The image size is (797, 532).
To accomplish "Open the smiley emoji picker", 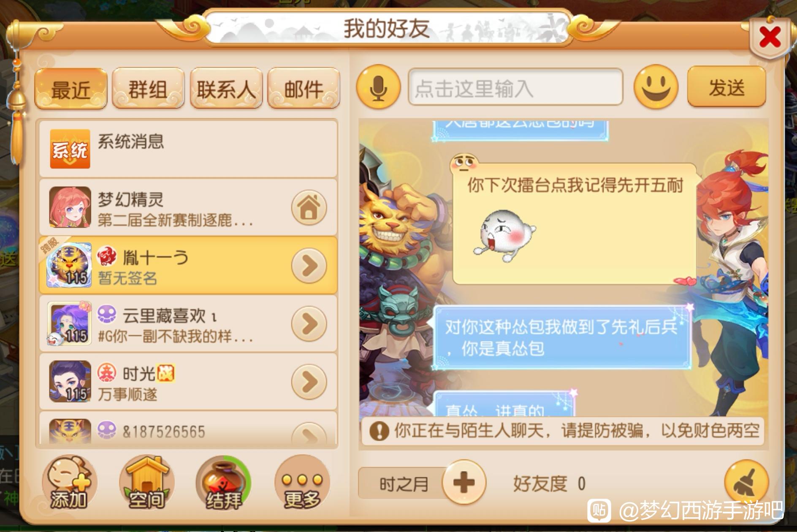I will pos(656,87).
